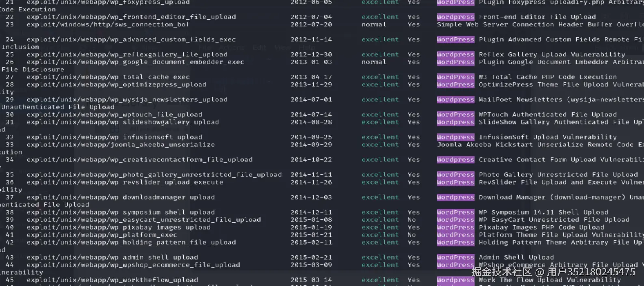Click highlighted Wordpress before Reflex Gallery description
This screenshot has width=644, height=286.
click(x=456, y=54)
